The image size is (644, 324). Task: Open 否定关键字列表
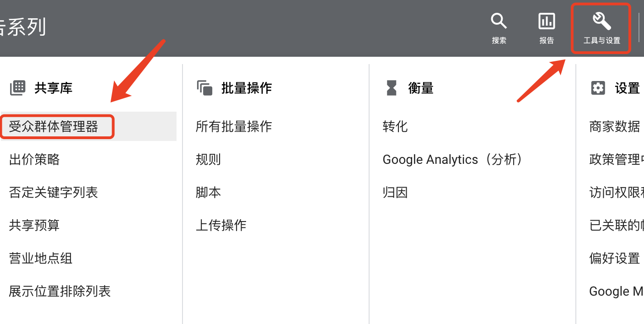pyautogui.click(x=54, y=192)
